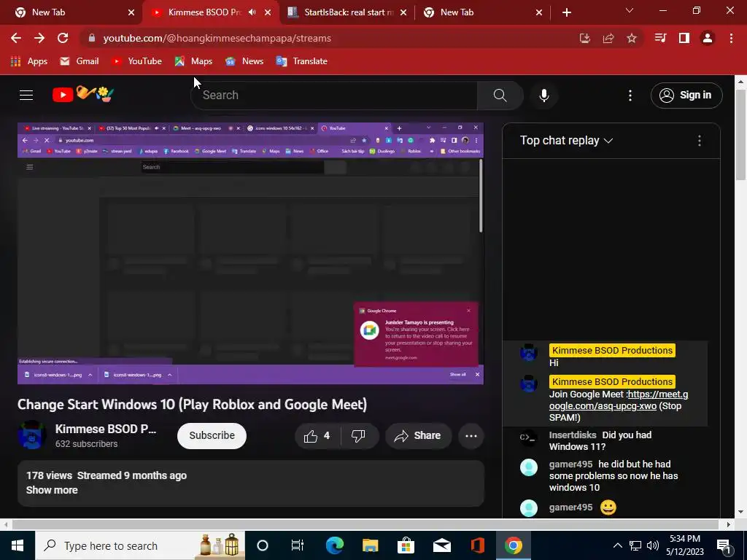
Task: Bookmark this page with the star icon
Action: (x=631, y=38)
